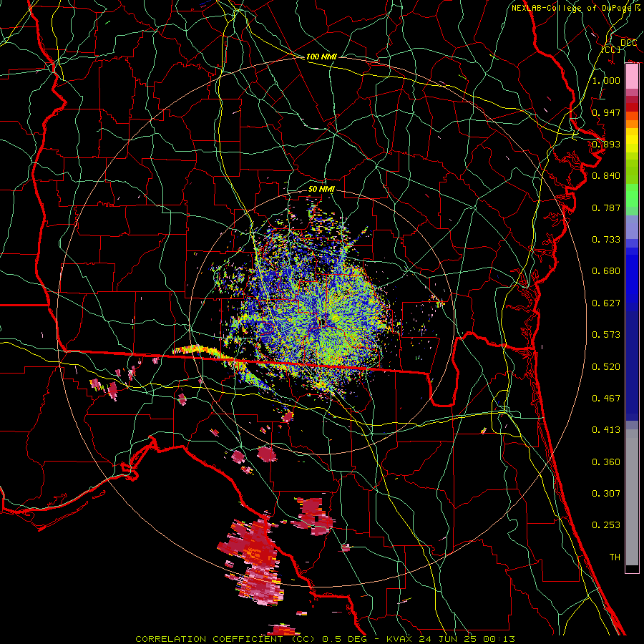Viewport: 644px width, 644px height.
Task: Click the 50 NMI range ring label
Action: 321,190
